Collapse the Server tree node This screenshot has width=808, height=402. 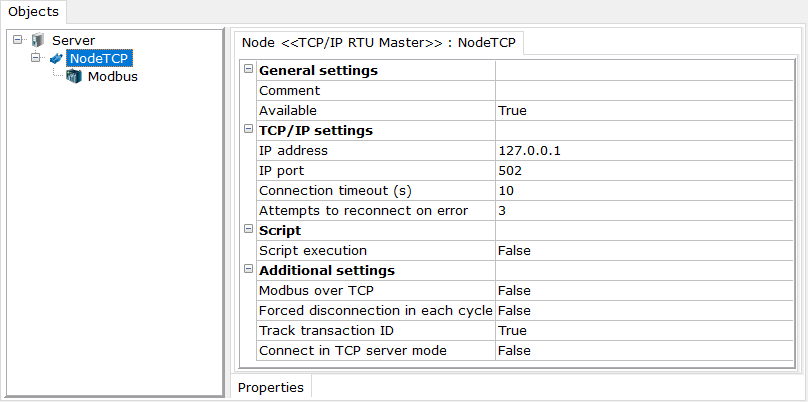click(19, 39)
